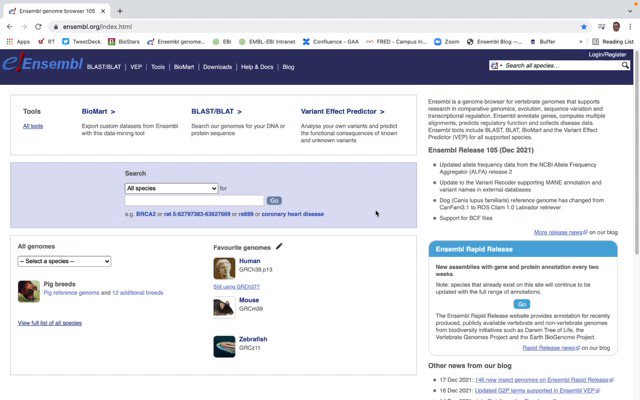Open the Confluence - GAA bookmark

[331, 42]
